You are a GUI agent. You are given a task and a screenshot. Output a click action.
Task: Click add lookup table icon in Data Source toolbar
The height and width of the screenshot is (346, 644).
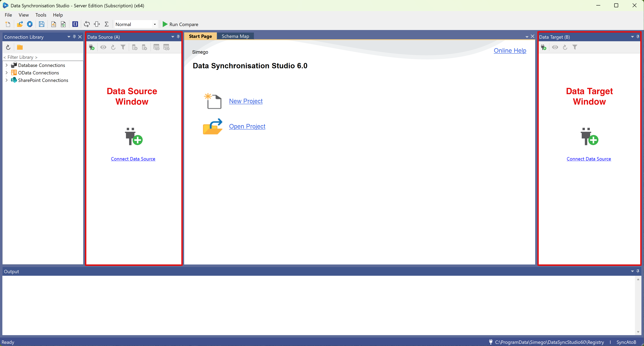pos(157,47)
